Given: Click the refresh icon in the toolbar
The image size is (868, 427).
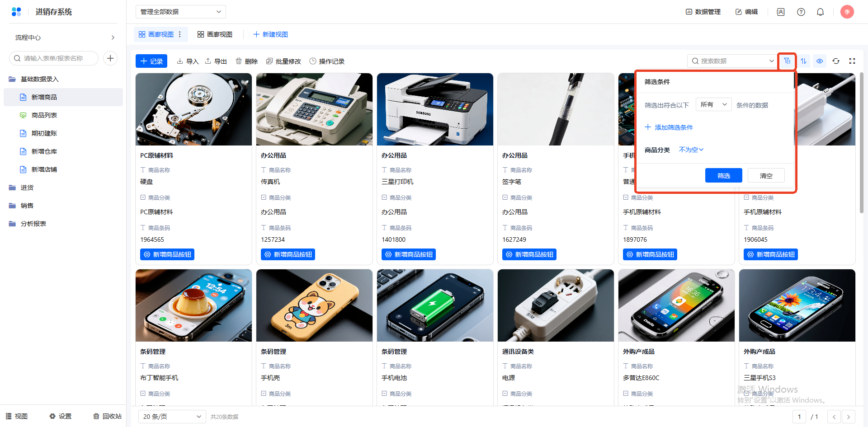Looking at the screenshot, I should [836, 61].
